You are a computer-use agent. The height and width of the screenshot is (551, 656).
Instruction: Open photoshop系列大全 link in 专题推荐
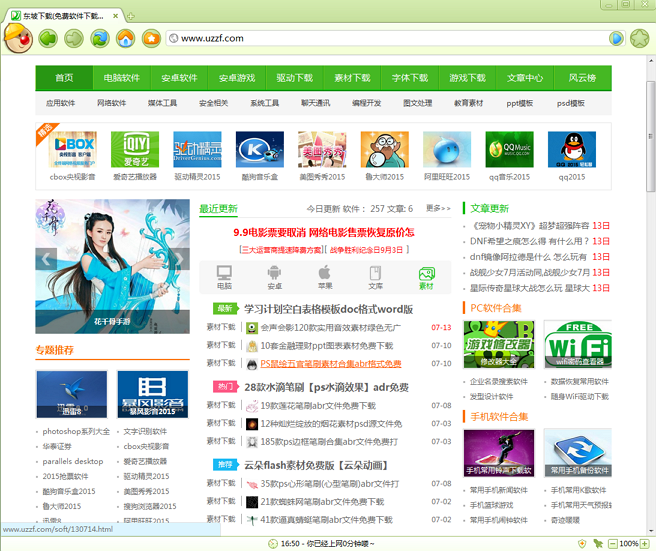pos(76,431)
